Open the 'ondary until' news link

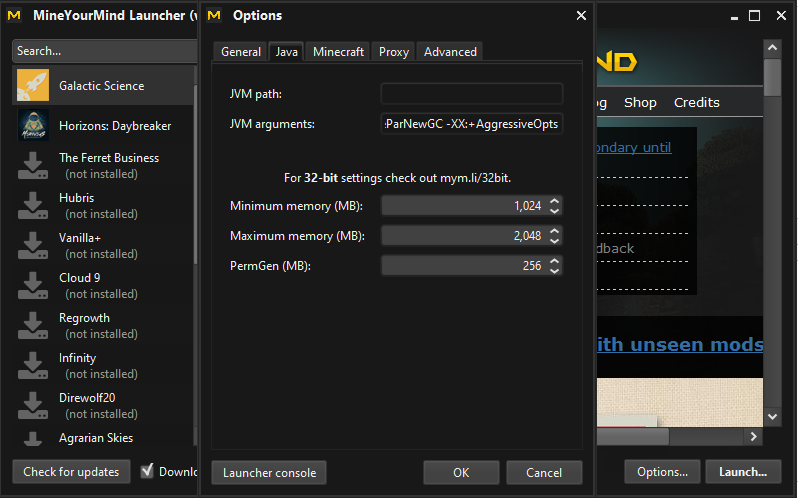tap(634, 148)
